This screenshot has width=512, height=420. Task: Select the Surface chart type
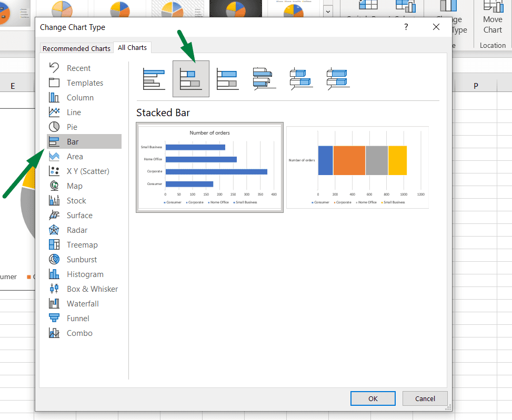[80, 215]
